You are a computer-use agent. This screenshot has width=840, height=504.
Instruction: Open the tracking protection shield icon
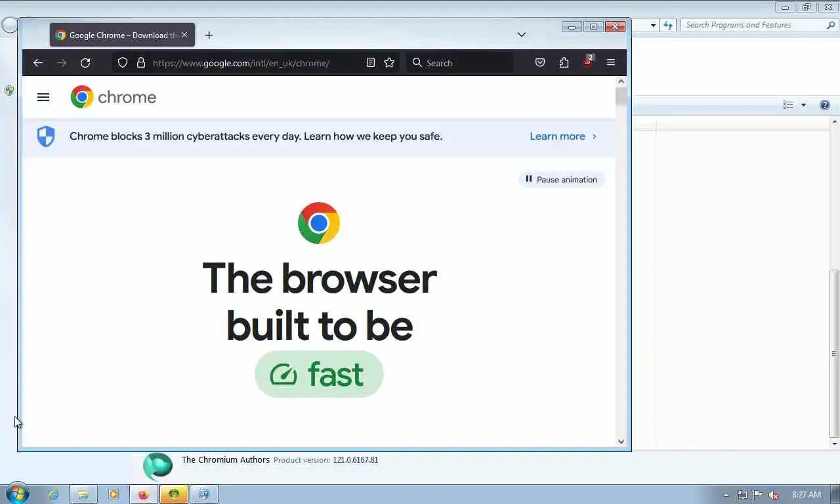(x=123, y=63)
